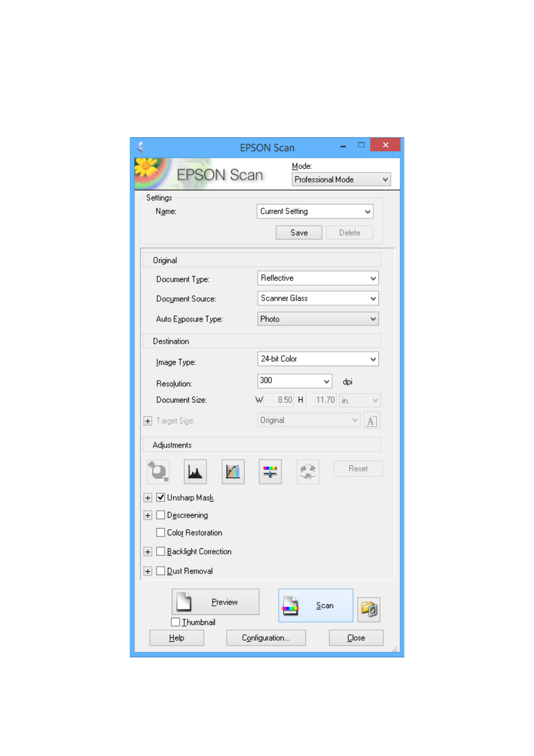This screenshot has height=756, width=534.
Task: Open the Tone Correction icon
Action: (x=233, y=472)
